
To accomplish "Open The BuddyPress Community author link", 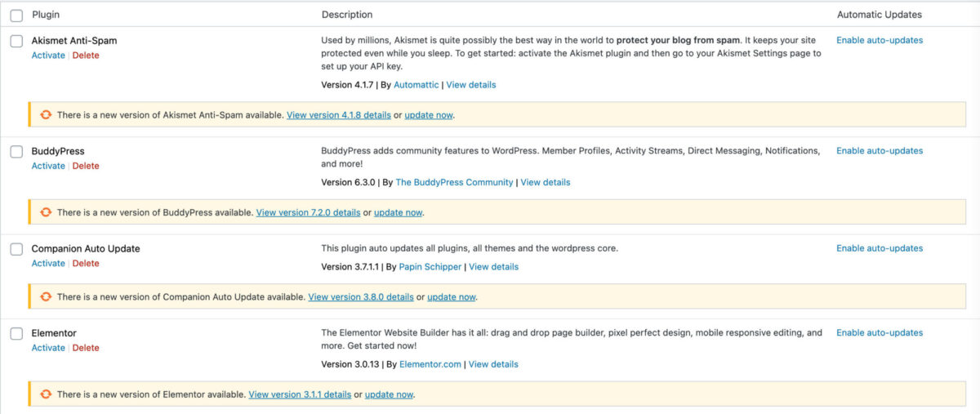I will pos(454,182).
